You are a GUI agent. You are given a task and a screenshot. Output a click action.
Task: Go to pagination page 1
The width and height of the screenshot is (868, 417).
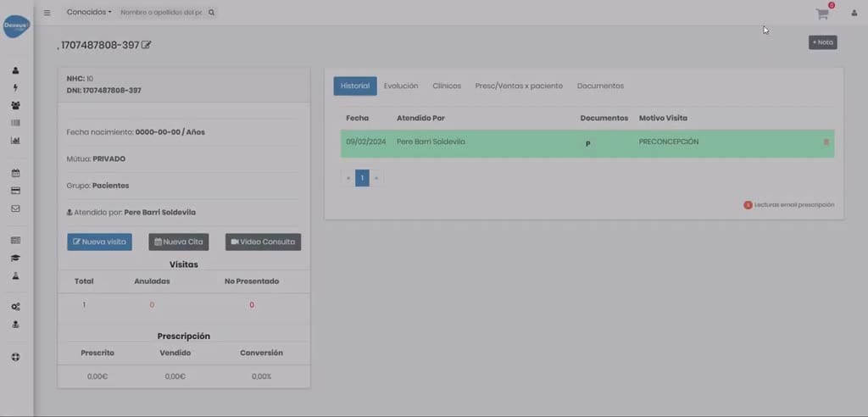tap(362, 178)
